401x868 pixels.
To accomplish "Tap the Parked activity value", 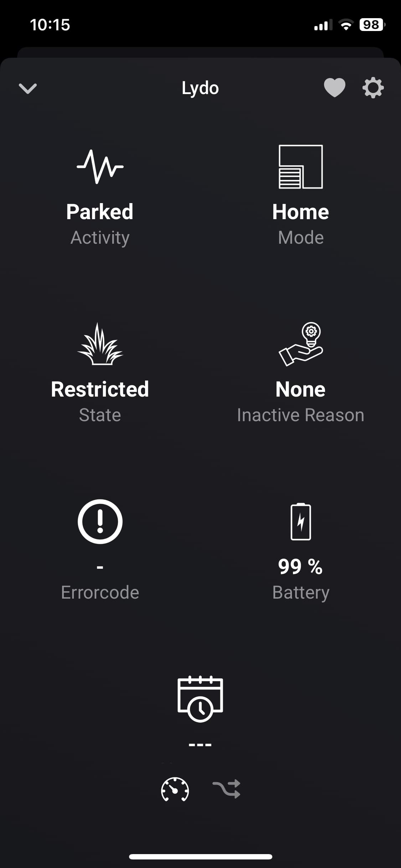I will 100,212.
